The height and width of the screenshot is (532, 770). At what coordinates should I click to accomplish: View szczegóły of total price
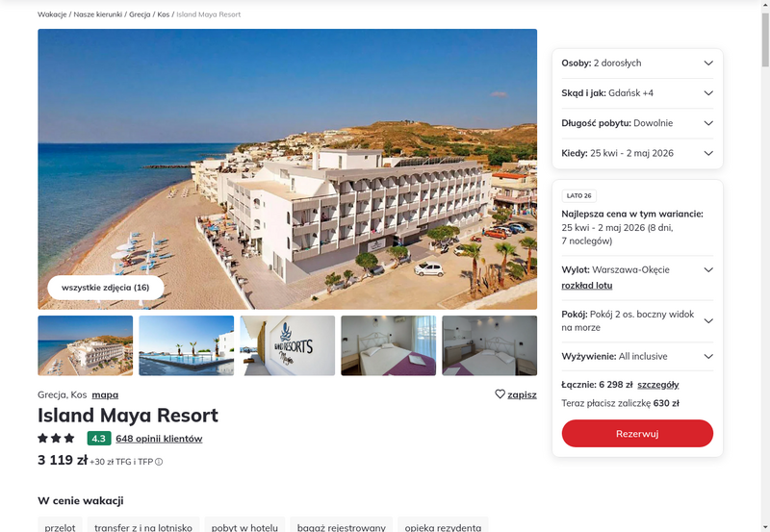pyautogui.click(x=658, y=385)
